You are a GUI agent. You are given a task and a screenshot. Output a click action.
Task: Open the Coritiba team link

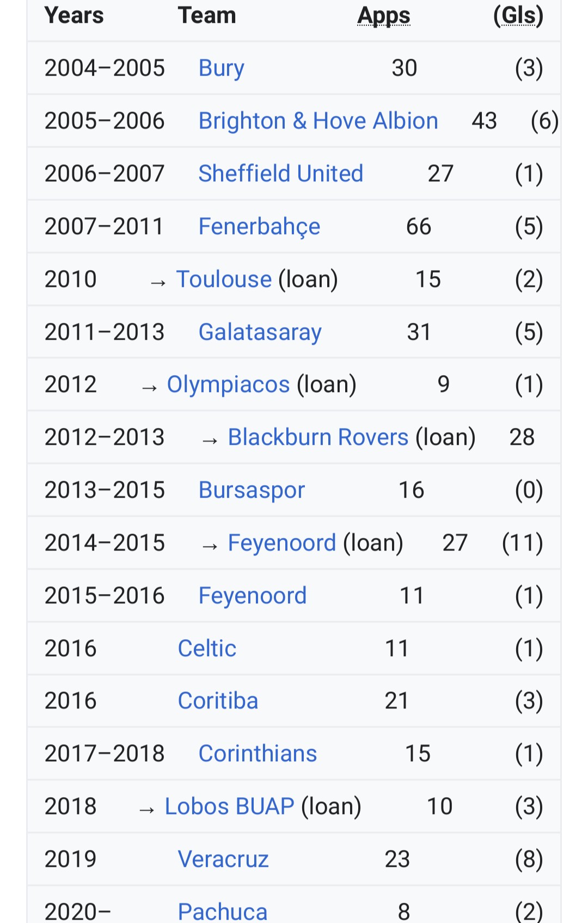218,701
